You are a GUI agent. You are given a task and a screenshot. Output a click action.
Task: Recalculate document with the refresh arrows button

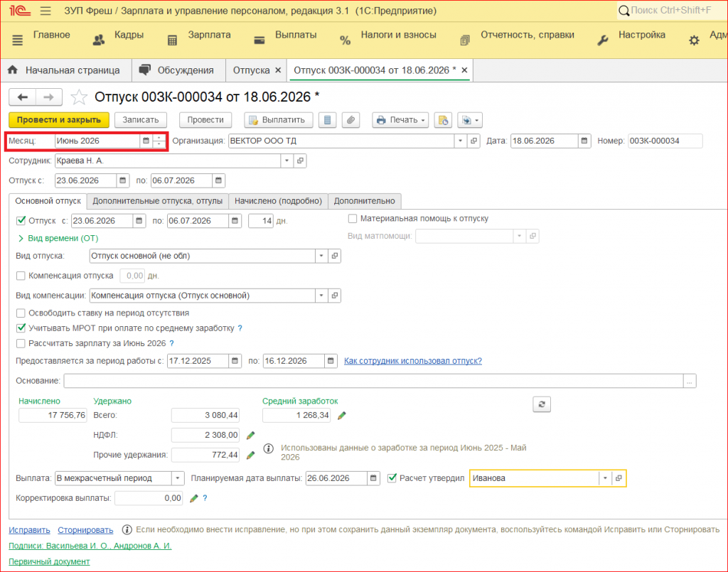tap(541, 404)
